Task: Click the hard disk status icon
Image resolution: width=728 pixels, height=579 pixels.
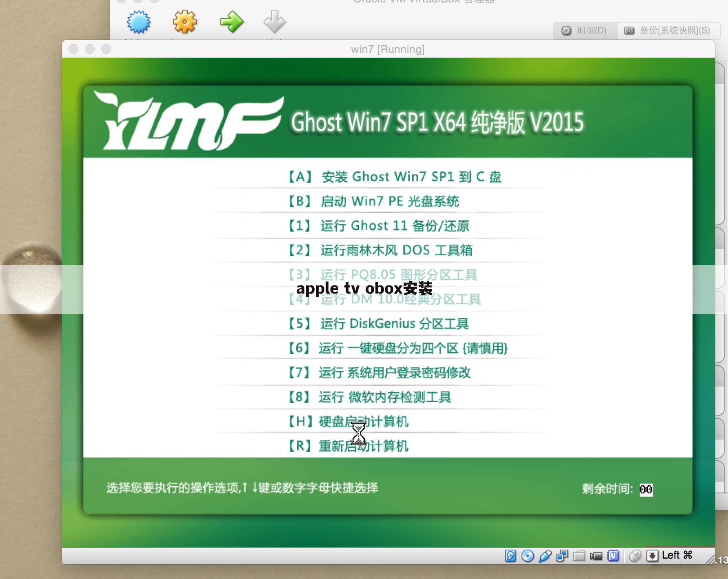Action: (510, 555)
